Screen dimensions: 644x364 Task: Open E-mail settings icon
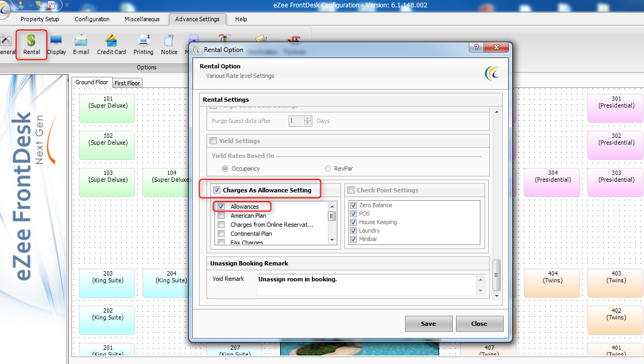(81, 45)
